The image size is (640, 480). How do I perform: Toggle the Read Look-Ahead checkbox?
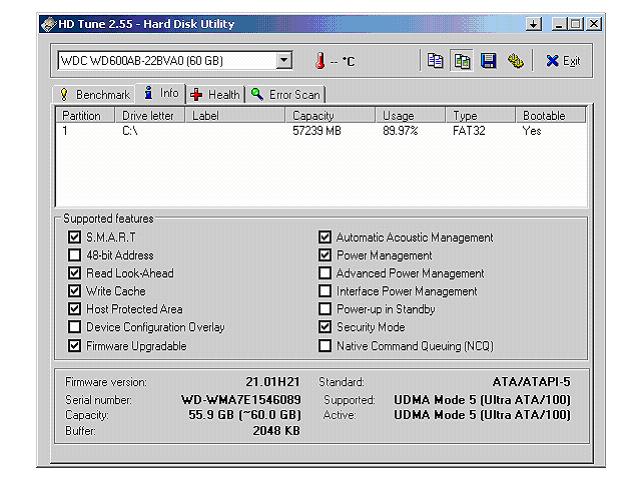[x=74, y=273]
